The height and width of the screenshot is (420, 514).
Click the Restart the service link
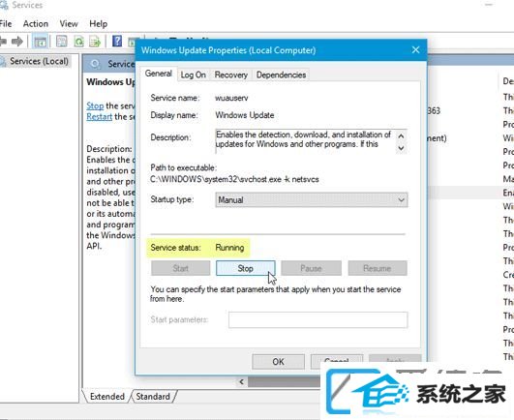pyautogui.click(x=100, y=117)
